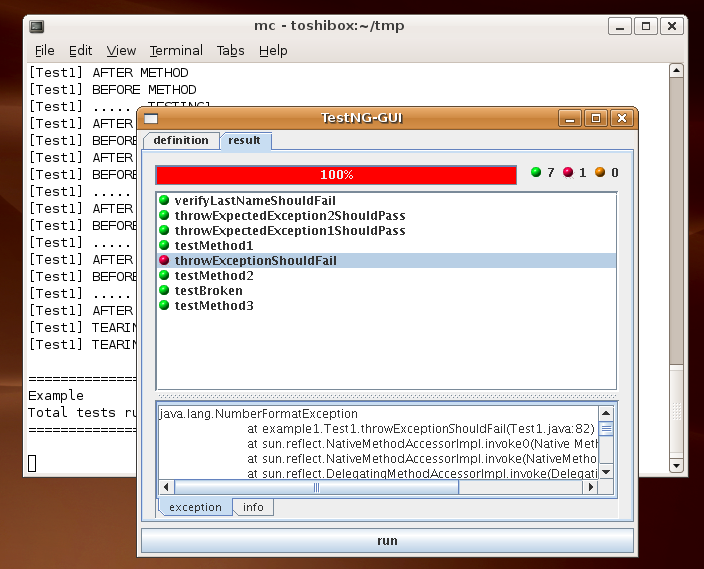Open the File menu in terminal
The image size is (704, 569).
pyautogui.click(x=44, y=51)
